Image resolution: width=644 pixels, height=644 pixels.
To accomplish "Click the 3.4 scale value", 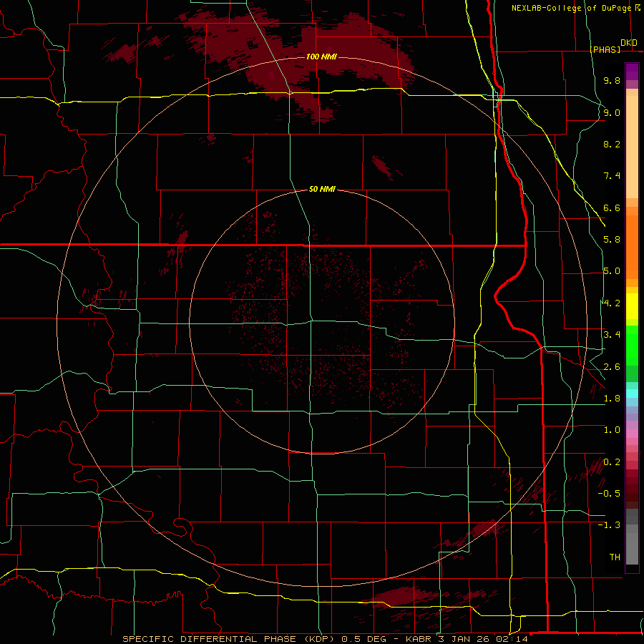I will [x=612, y=335].
